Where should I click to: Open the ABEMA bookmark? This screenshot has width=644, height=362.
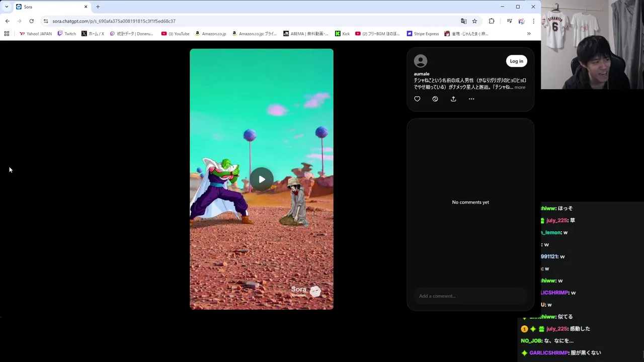[x=305, y=34]
